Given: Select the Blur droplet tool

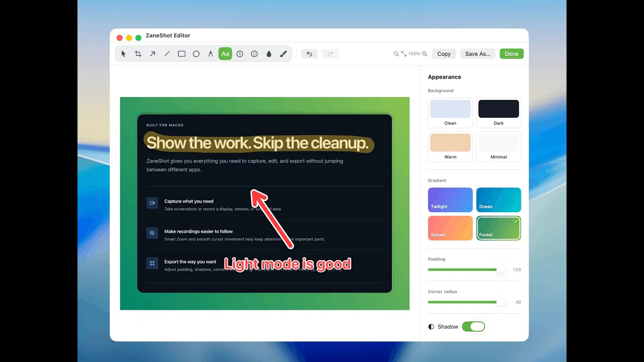Looking at the screenshot, I should 269,54.
